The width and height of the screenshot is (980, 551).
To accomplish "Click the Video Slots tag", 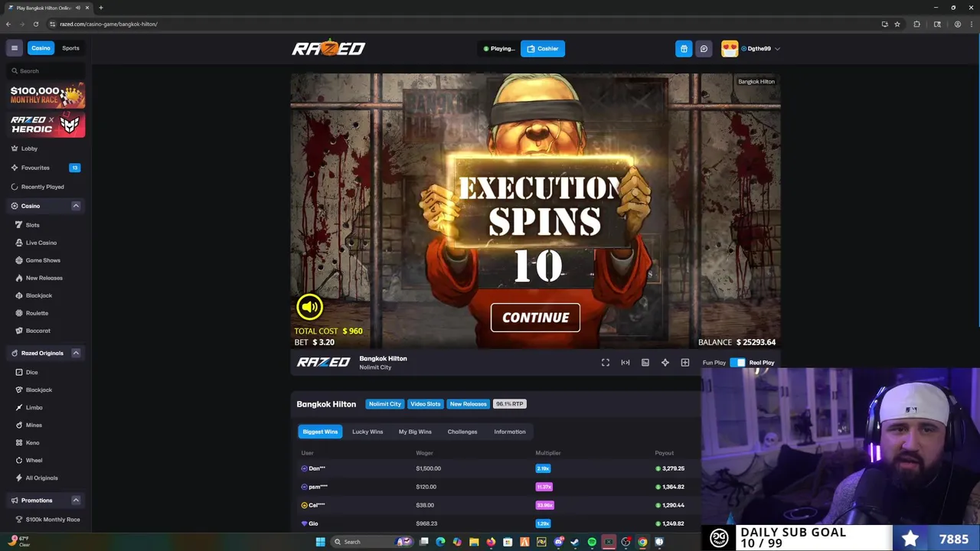I will [x=425, y=404].
